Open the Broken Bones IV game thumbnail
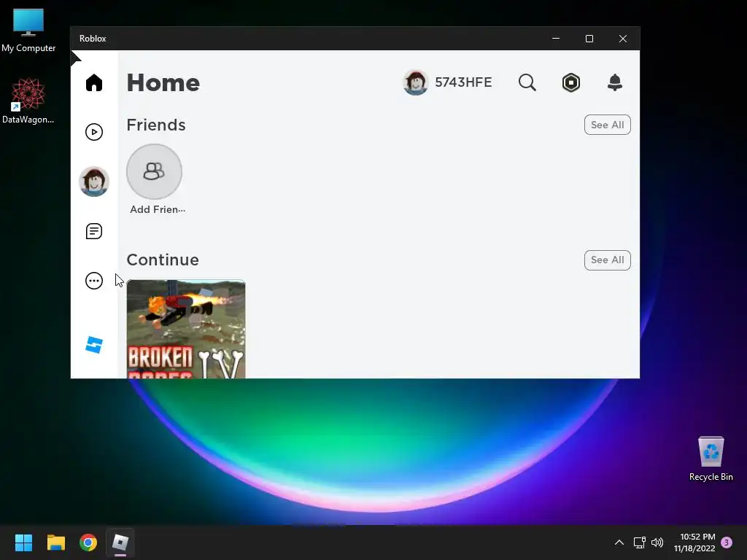 pyautogui.click(x=186, y=329)
